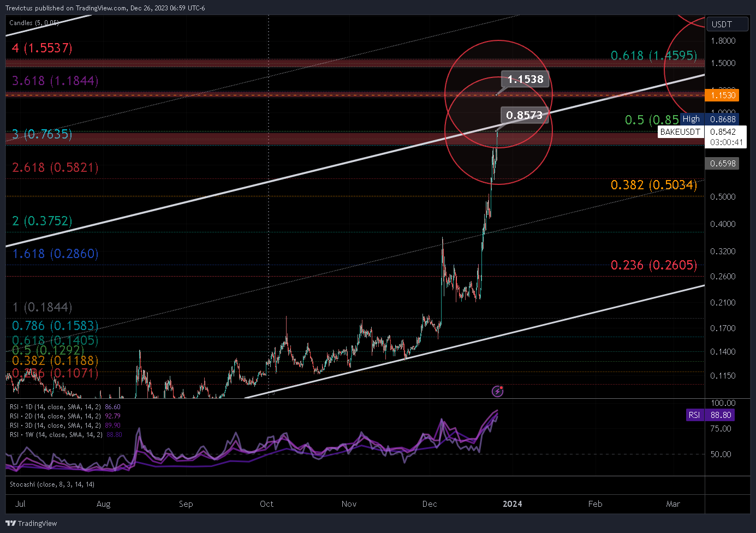The width and height of the screenshot is (756, 533).
Task: Select the RSI 1W legend row
Action: tap(66, 435)
